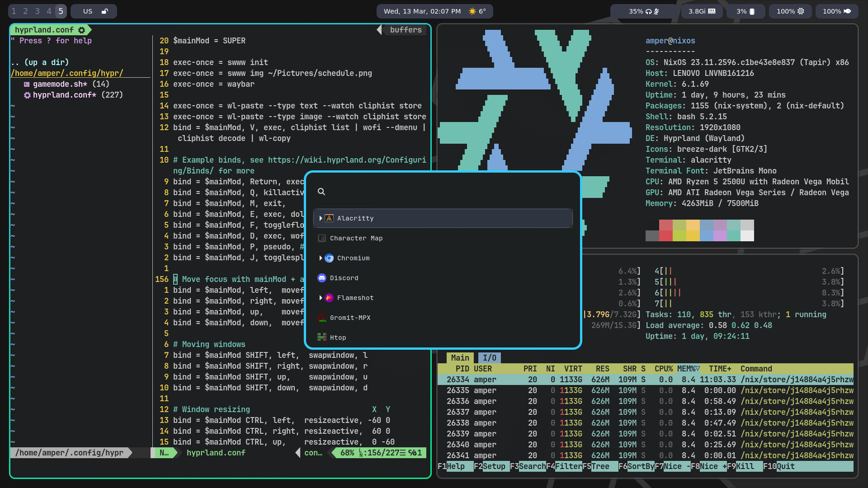The height and width of the screenshot is (488, 868).
Task: Expand the Alacritty entry arrow
Action: tap(321, 218)
